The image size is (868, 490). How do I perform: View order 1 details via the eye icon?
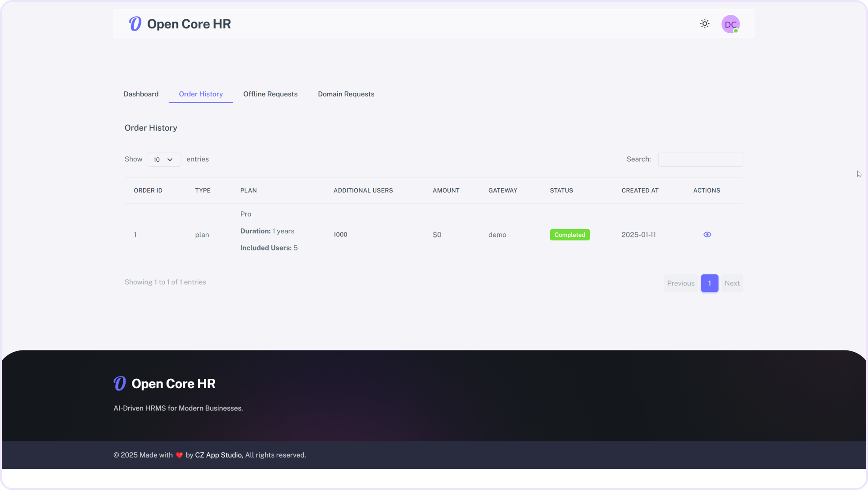[707, 234]
